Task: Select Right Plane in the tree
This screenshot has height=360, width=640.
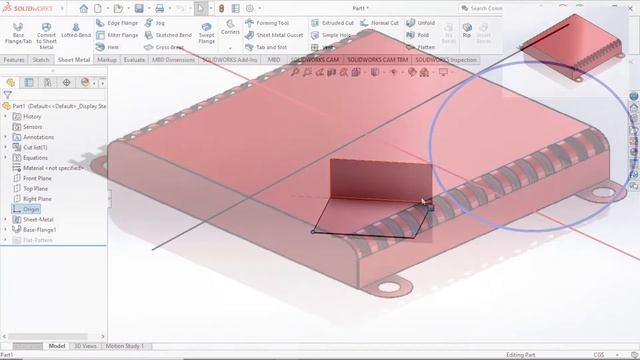Action: (x=32, y=199)
